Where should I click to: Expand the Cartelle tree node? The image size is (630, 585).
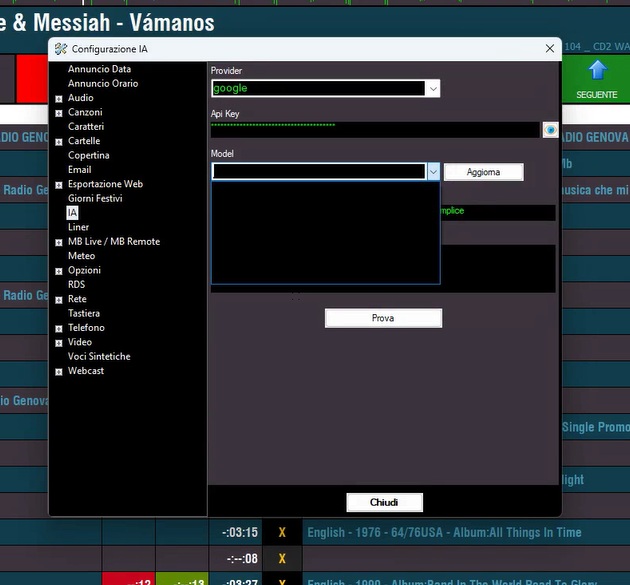tap(59, 142)
